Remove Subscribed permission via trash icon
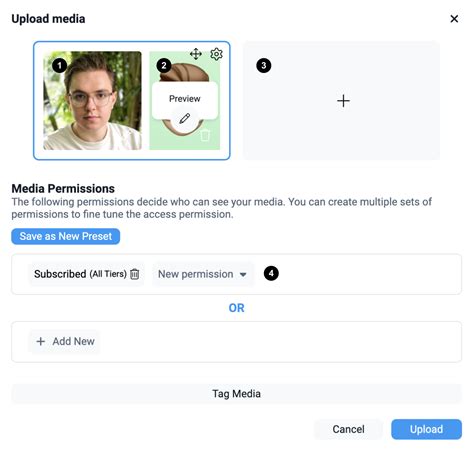474x452 pixels. pos(135,274)
